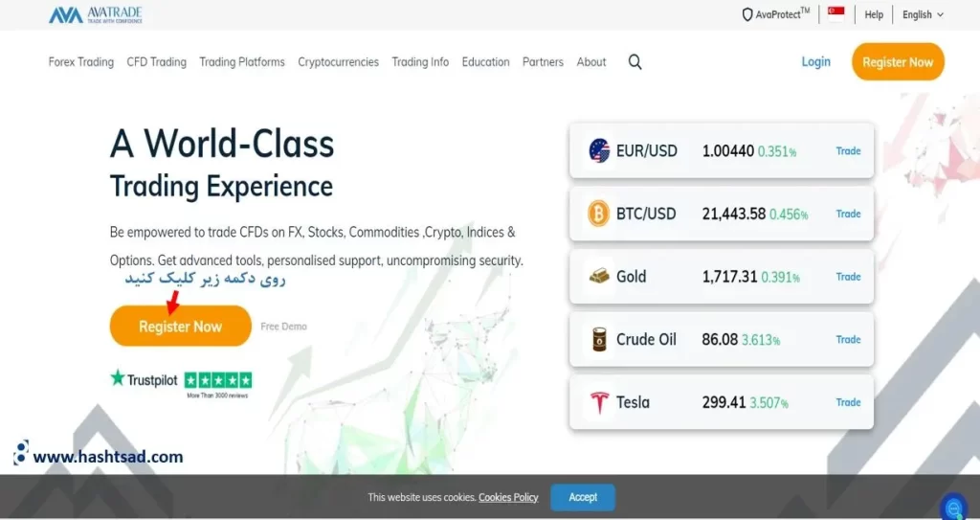Click the Bitcoin coin icon
Screen dimensions: 980x520
click(x=599, y=214)
